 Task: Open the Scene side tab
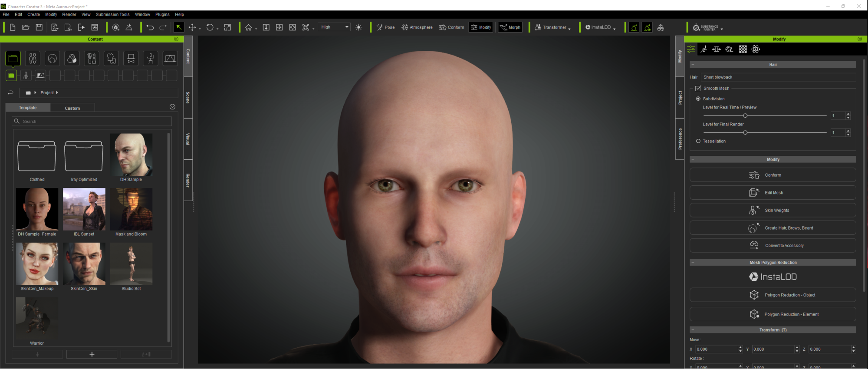click(188, 98)
